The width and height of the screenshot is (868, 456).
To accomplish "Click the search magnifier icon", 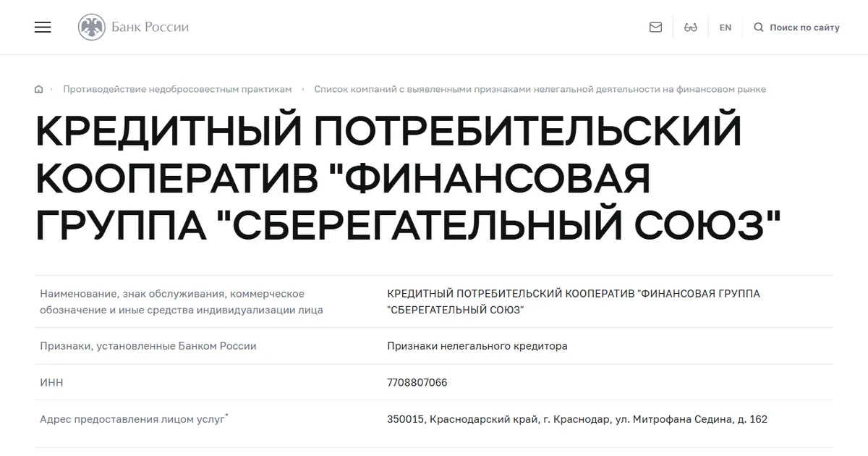I will tap(759, 28).
